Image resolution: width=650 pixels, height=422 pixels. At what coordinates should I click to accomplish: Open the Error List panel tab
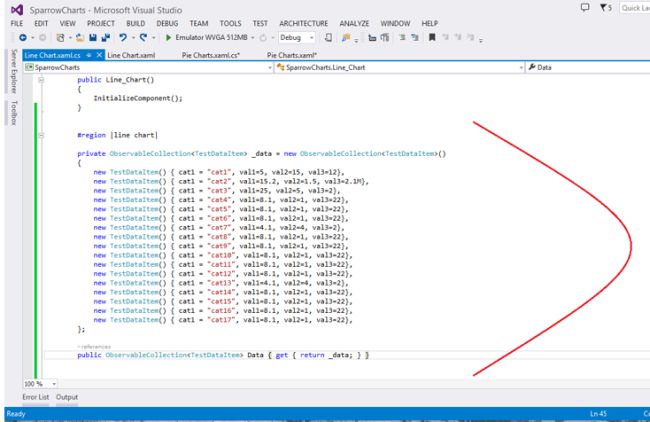pos(36,397)
